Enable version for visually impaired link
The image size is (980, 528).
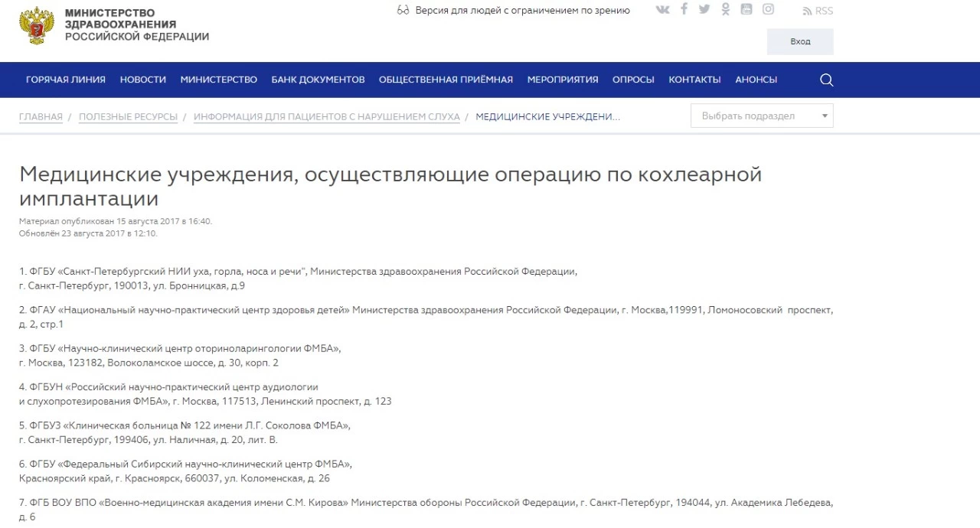point(513,10)
